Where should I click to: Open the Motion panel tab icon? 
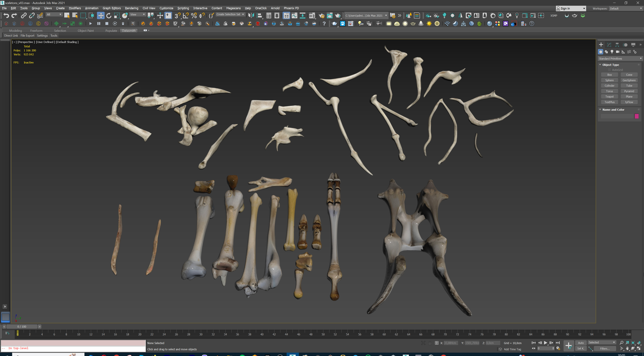click(625, 45)
